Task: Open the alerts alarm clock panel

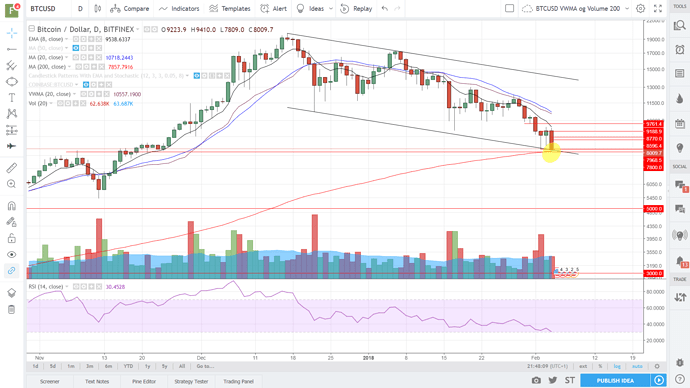Action: coord(679,50)
